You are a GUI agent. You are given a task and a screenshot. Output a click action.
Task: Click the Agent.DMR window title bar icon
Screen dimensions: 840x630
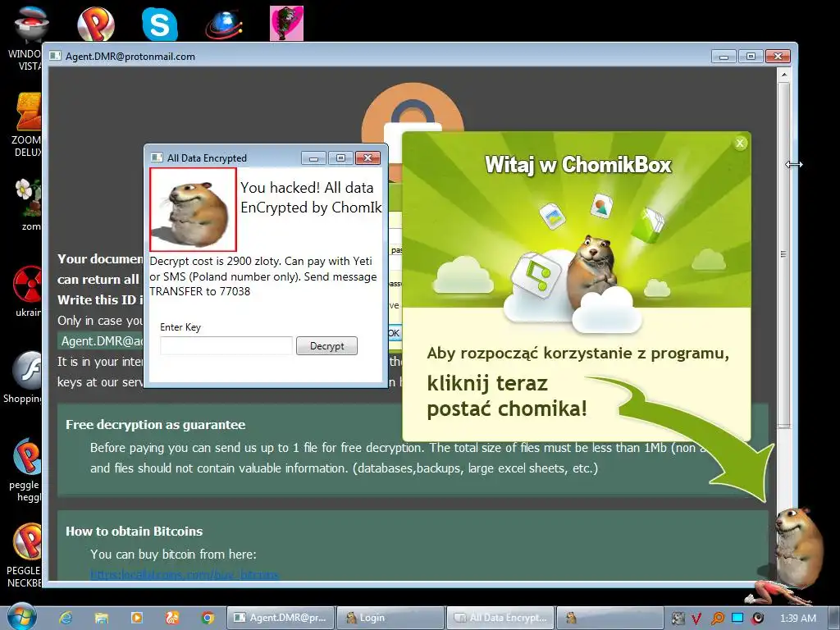(x=55, y=57)
